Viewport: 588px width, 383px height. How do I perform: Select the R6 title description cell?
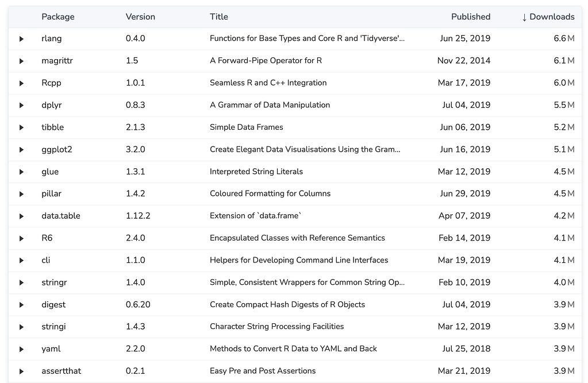tap(297, 238)
